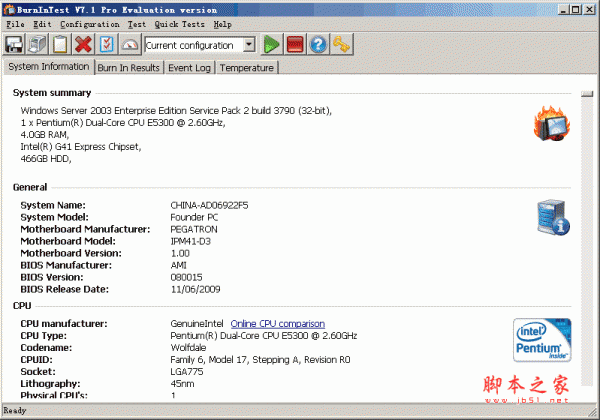Open the Quick Tests menu

tap(179, 24)
